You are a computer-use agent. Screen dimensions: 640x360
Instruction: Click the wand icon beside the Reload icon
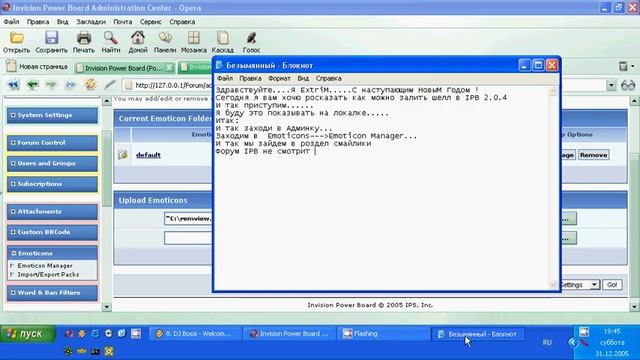109,84
